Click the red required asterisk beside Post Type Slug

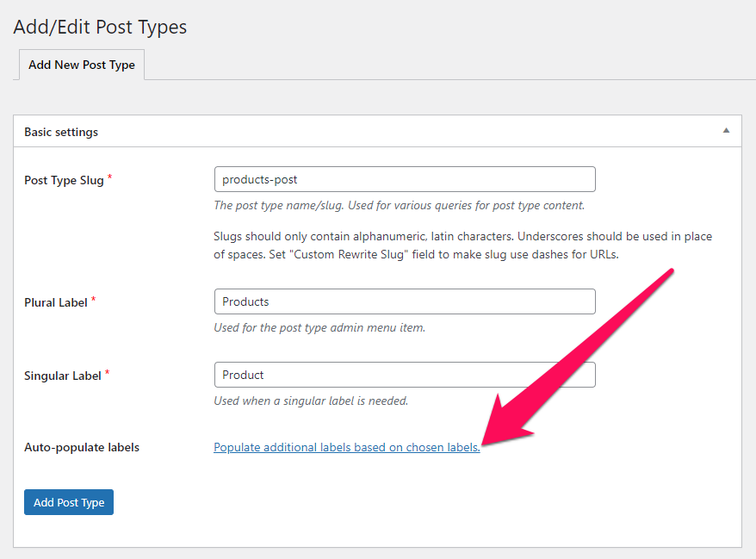[x=110, y=177]
